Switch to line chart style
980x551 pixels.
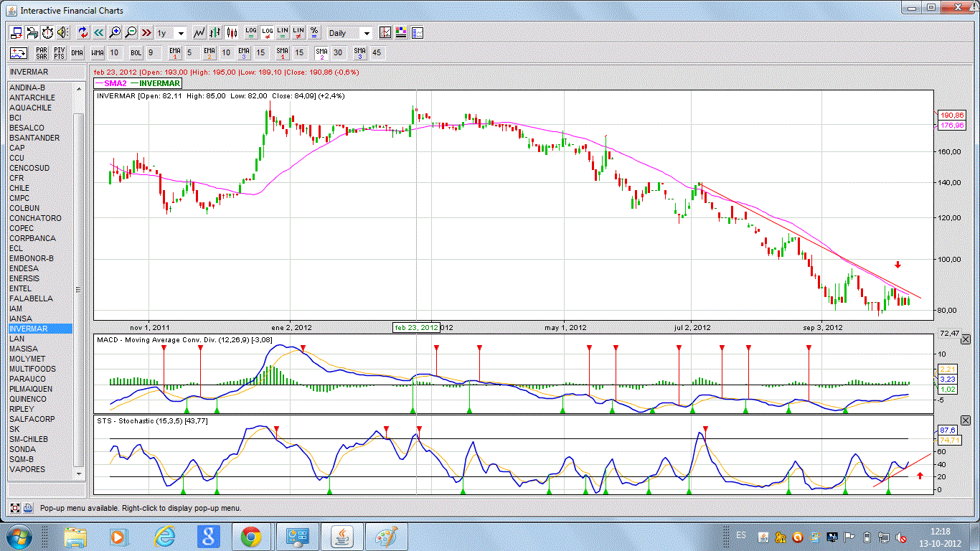199,33
